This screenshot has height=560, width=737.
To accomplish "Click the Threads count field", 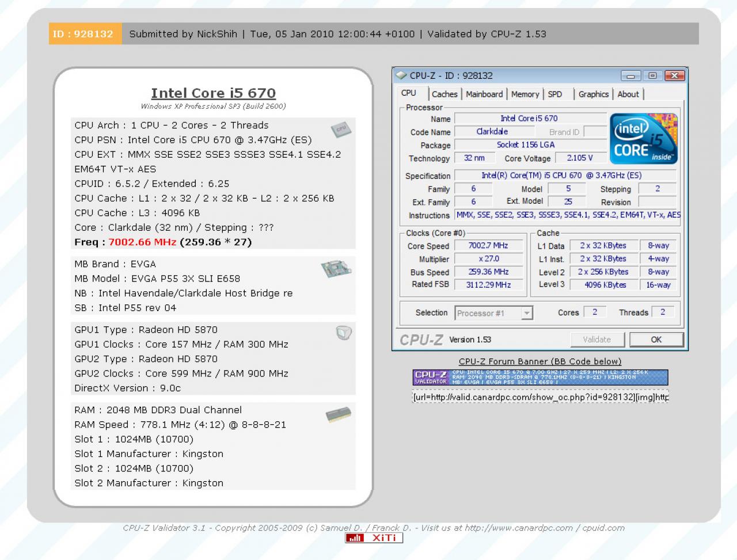I will pos(663,312).
